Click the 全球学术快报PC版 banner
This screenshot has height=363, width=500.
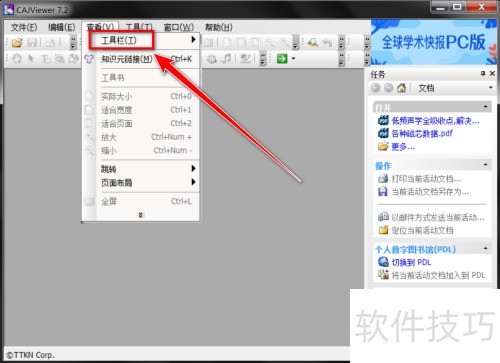pos(434,42)
